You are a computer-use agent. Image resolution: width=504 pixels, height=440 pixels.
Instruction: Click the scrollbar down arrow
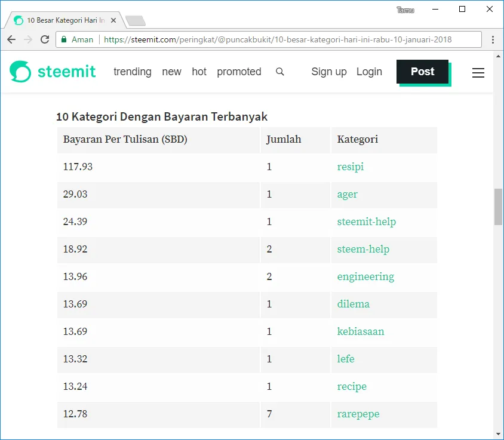click(498, 434)
